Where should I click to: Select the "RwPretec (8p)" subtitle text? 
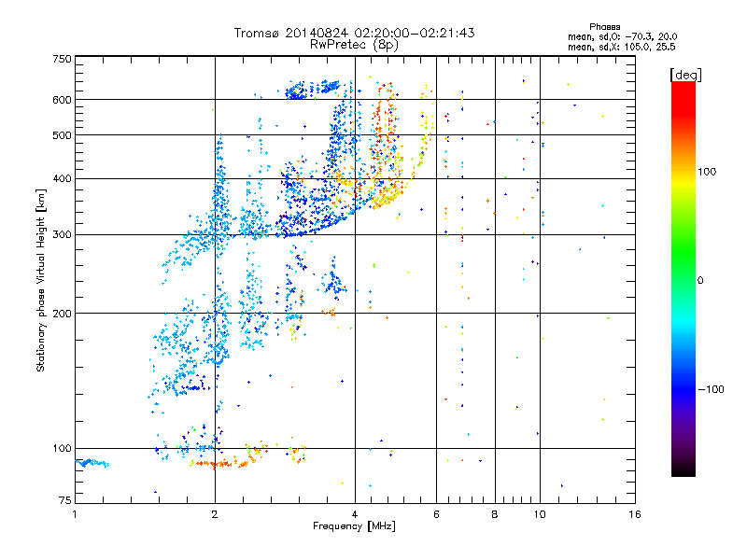(x=354, y=45)
